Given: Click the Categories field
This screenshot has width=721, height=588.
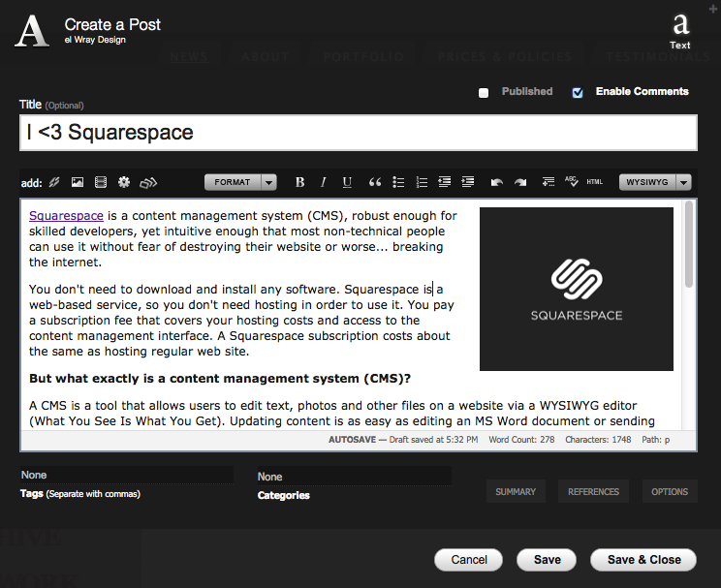Looking at the screenshot, I should point(354,477).
